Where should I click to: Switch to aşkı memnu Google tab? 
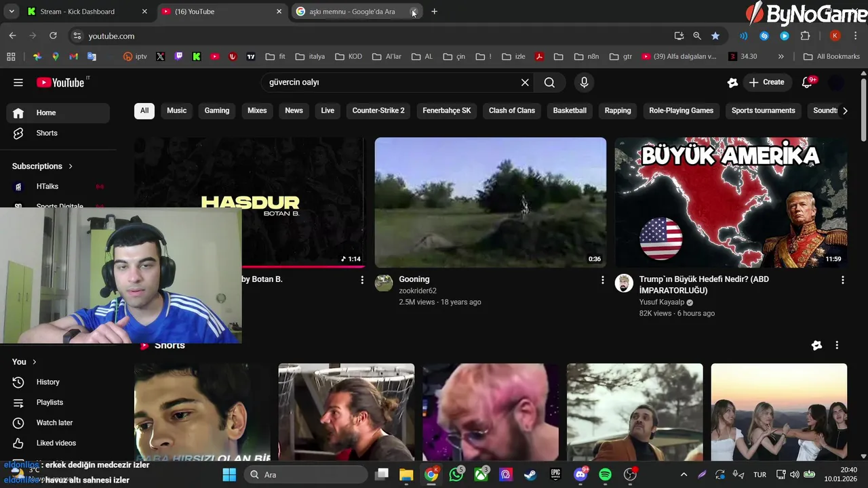click(352, 12)
